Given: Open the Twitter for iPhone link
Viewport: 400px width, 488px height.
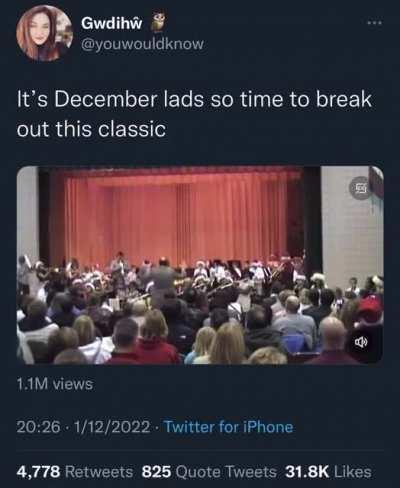Looking at the screenshot, I should pyautogui.click(x=229, y=427).
